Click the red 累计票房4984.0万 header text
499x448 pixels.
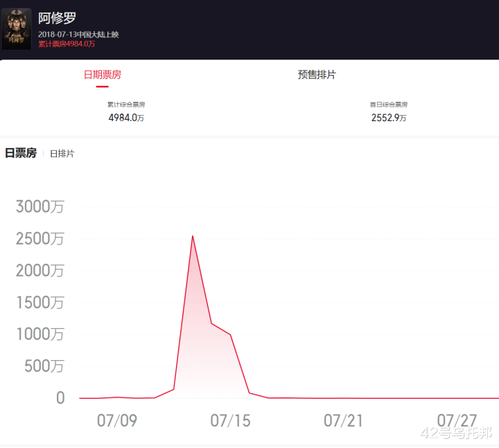67,44
